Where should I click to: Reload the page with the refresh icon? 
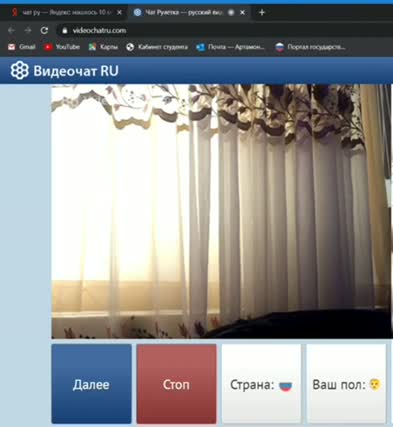pyautogui.click(x=44, y=31)
